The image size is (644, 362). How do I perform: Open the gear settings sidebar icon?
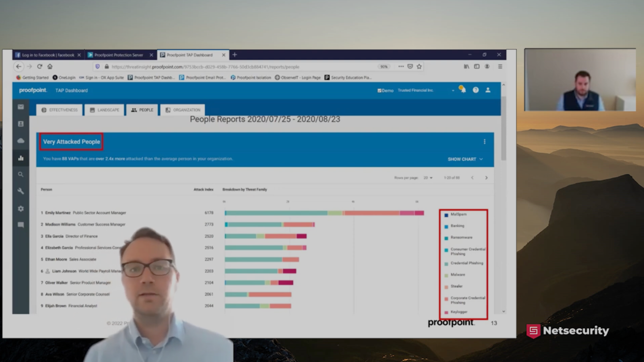[x=21, y=208]
